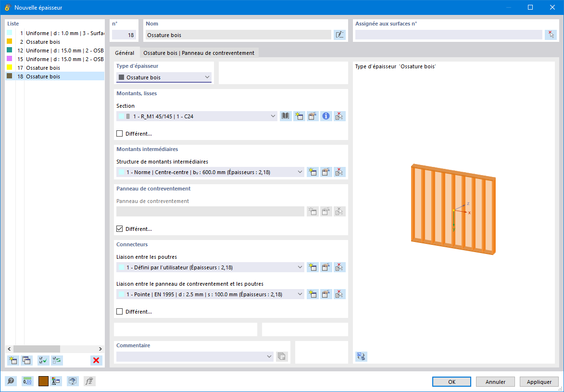564x392 pixels.
Task: Switch to 'Ossature bois | Panneau de contreventement' tab
Action: (x=199, y=53)
